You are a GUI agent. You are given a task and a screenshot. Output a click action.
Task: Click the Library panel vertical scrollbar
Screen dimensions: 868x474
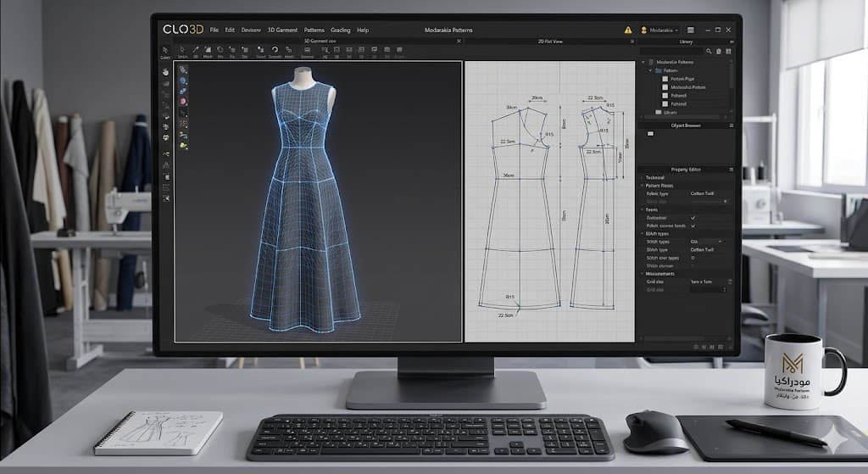coord(732,75)
